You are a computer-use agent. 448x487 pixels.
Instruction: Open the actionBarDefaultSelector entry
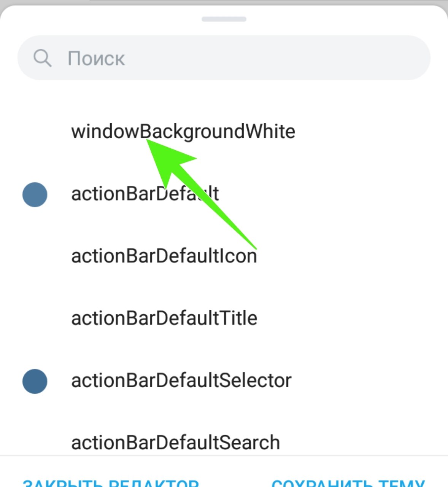pyautogui.click(x=224, y=380)
